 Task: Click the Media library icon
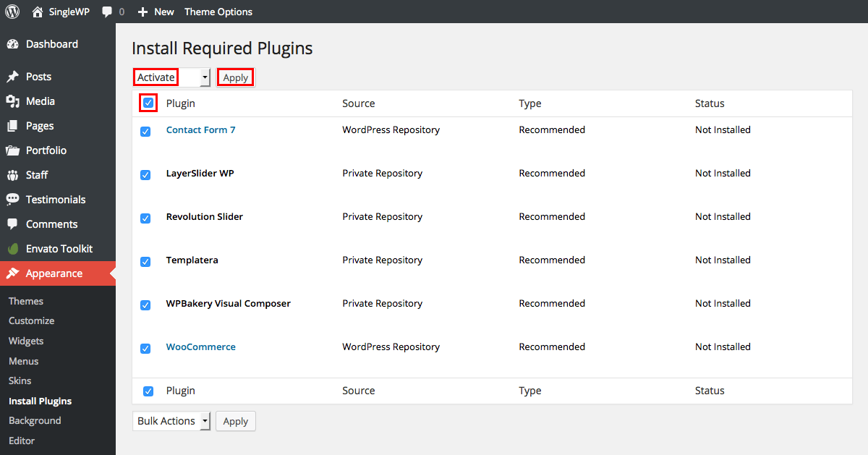pos(12,101)
